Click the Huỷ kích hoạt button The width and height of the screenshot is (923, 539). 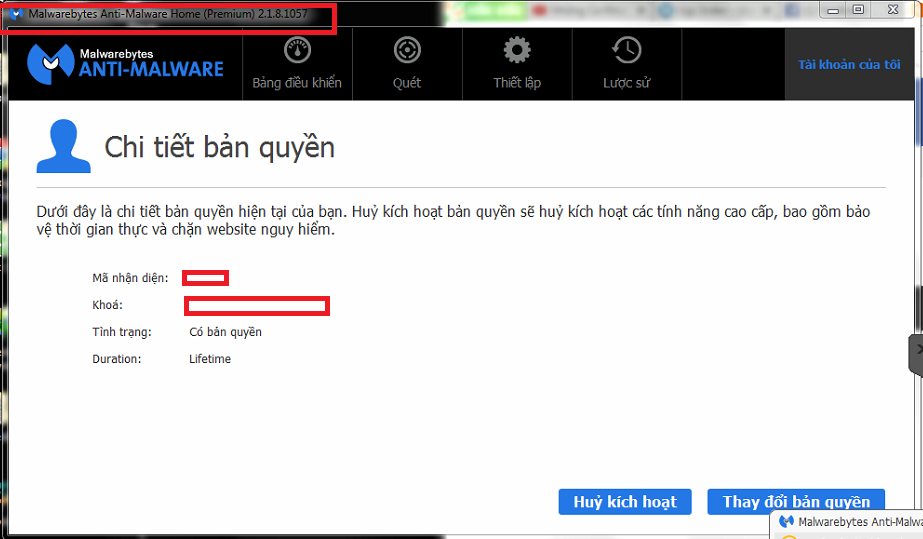625,502
